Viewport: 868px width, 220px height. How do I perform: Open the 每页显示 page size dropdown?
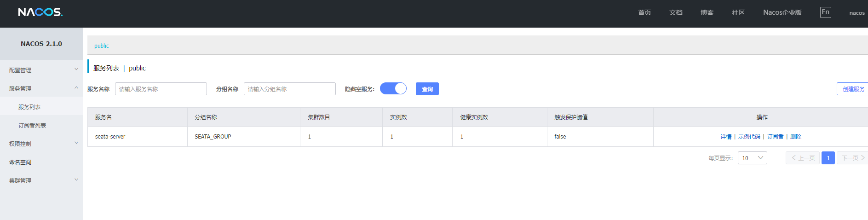753,158
